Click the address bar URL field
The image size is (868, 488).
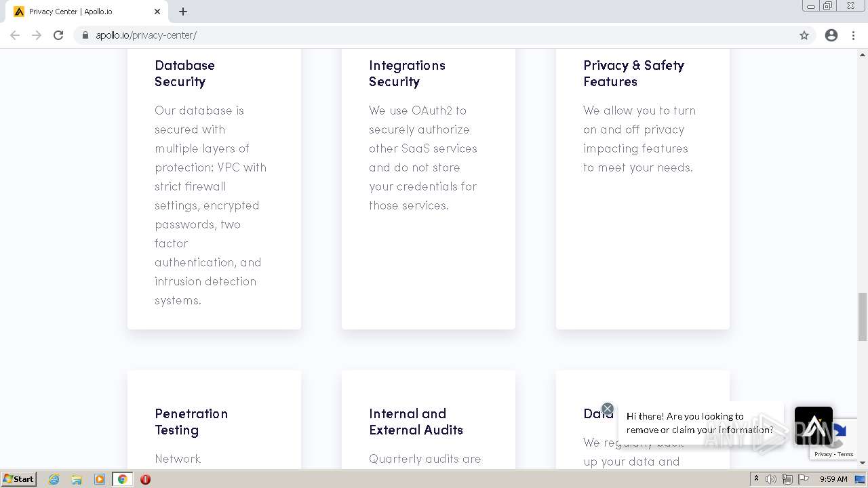(x=407, y=35)
